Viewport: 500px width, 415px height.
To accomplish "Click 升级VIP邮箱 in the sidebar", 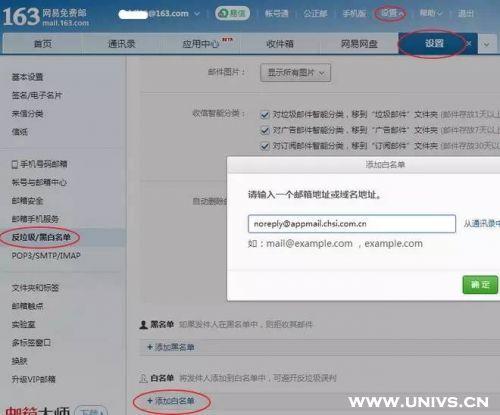I will point(33,379).
